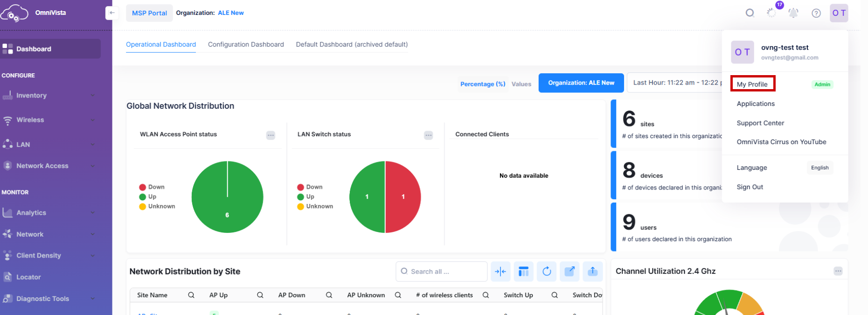Click the column settings icon in table toolbar
Image resolution: width=868 pixels, height=315 pixels.
[x=523, y=272]
